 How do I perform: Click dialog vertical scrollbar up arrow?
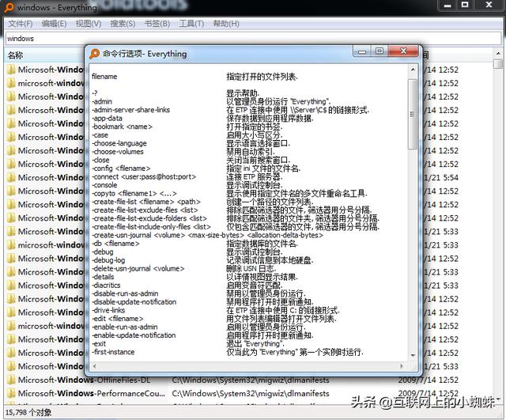point(413,70)
